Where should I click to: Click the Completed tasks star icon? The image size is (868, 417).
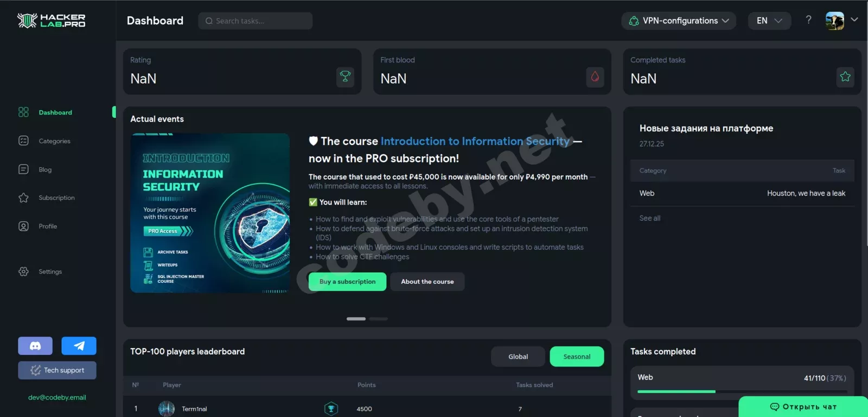[x=845, y=77]
